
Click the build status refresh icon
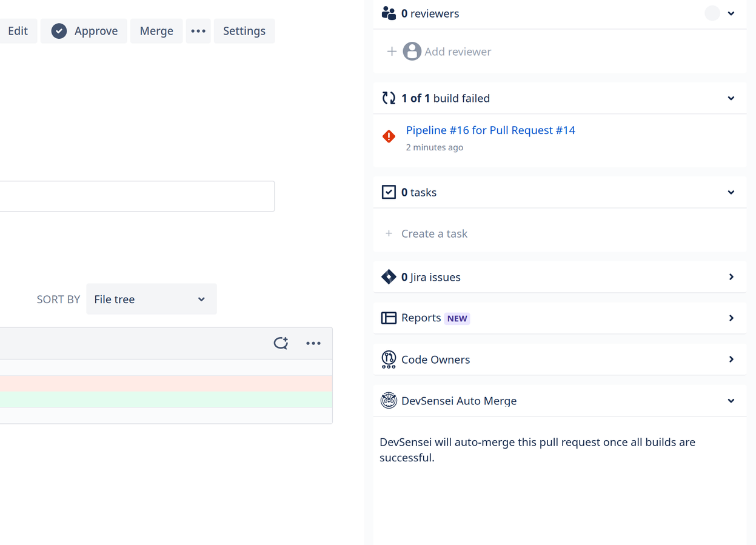tap(389, 98)
